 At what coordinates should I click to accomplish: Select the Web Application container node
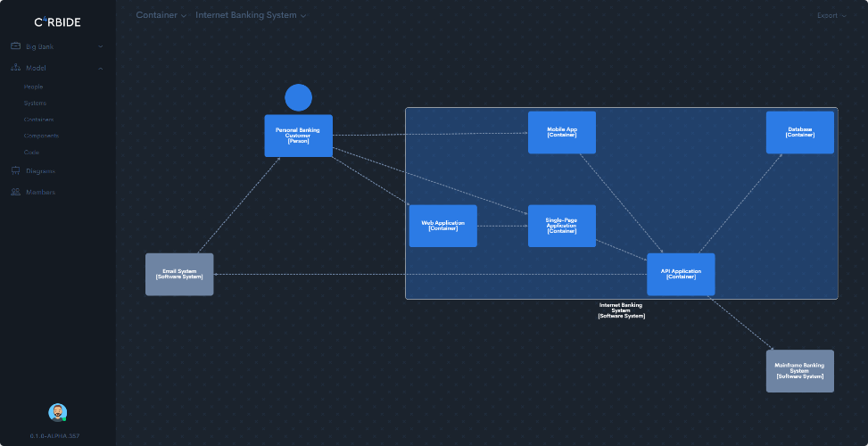[x=442, y=226]
